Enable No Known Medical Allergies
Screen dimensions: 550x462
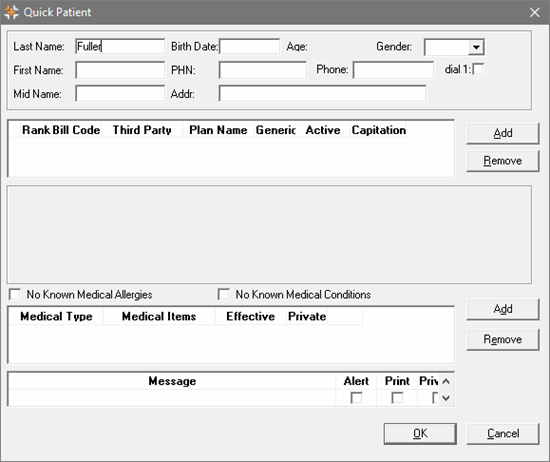coord(15,294)
